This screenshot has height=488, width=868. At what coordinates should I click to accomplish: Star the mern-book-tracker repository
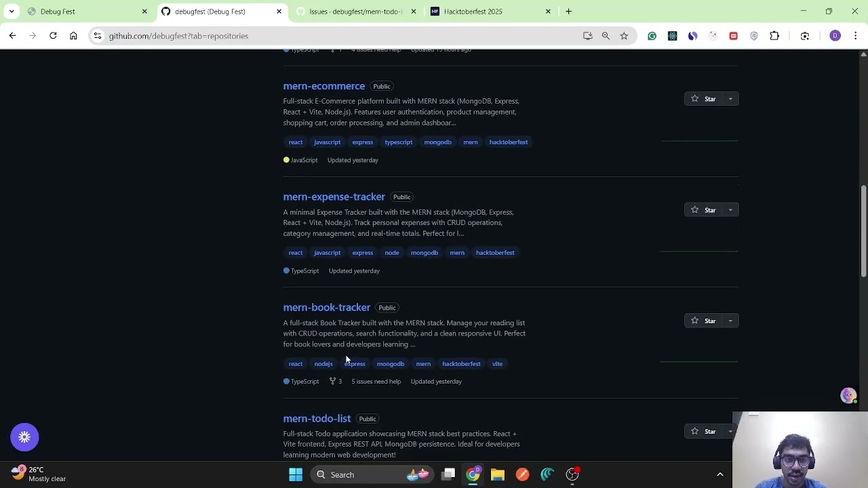coord(703,321)
